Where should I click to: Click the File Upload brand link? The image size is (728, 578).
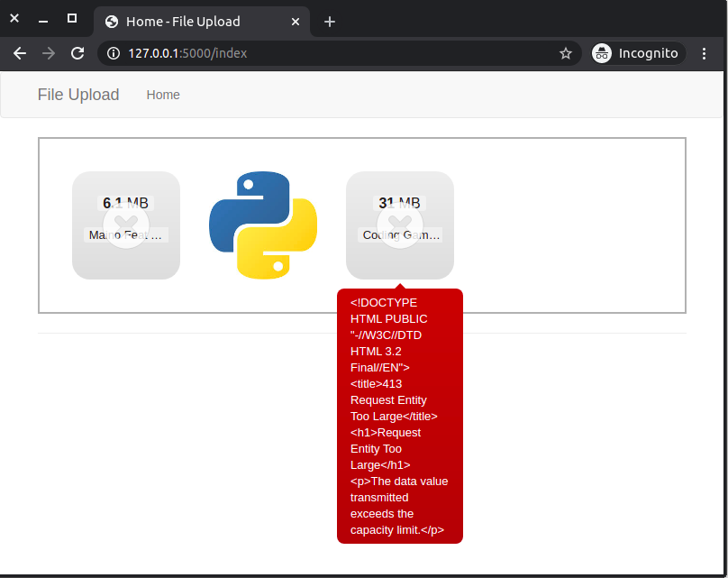pos(78,95)
